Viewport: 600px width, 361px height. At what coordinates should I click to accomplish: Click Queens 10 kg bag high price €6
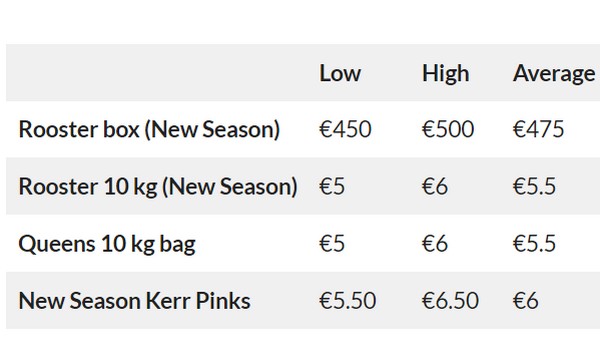[x=435, y=244]
